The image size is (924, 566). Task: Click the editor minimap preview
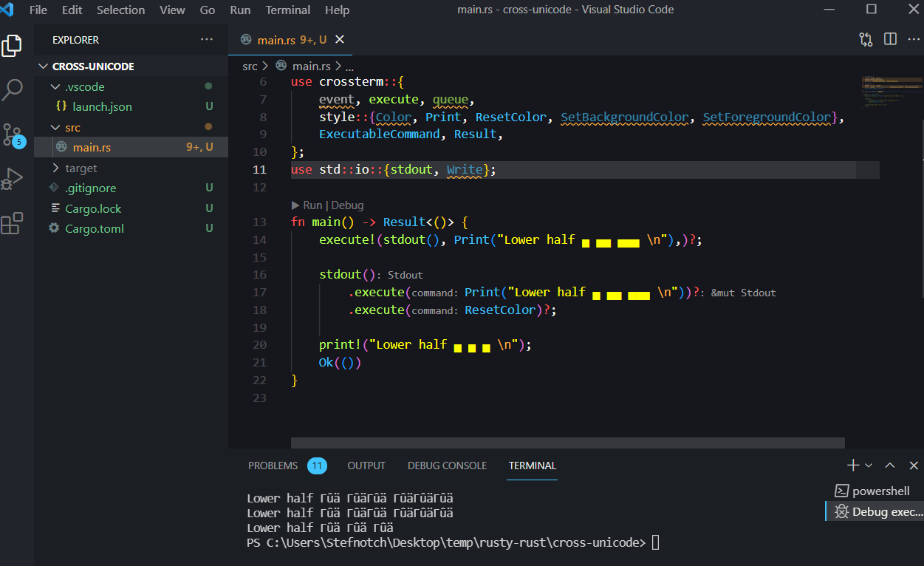892,92
